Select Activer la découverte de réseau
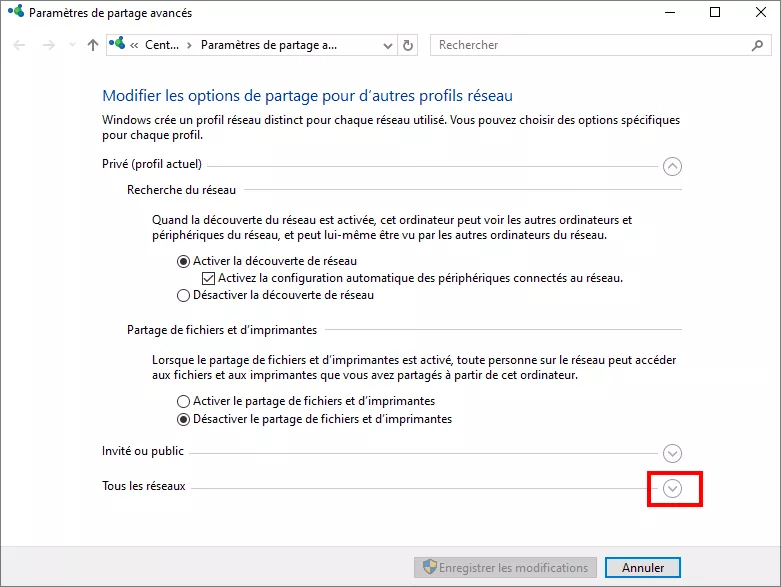 point(183,261)
